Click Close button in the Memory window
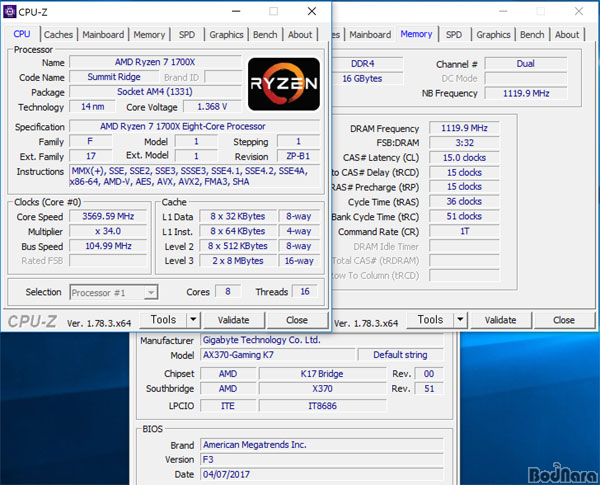600x485 pixels. point(564,320)
